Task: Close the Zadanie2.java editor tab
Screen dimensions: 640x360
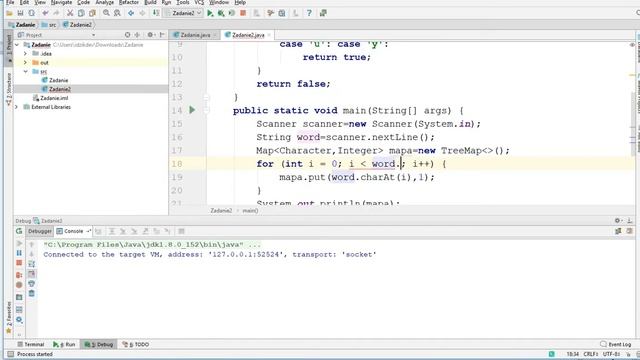Action: pyautogui.click(x=269, y=35)
